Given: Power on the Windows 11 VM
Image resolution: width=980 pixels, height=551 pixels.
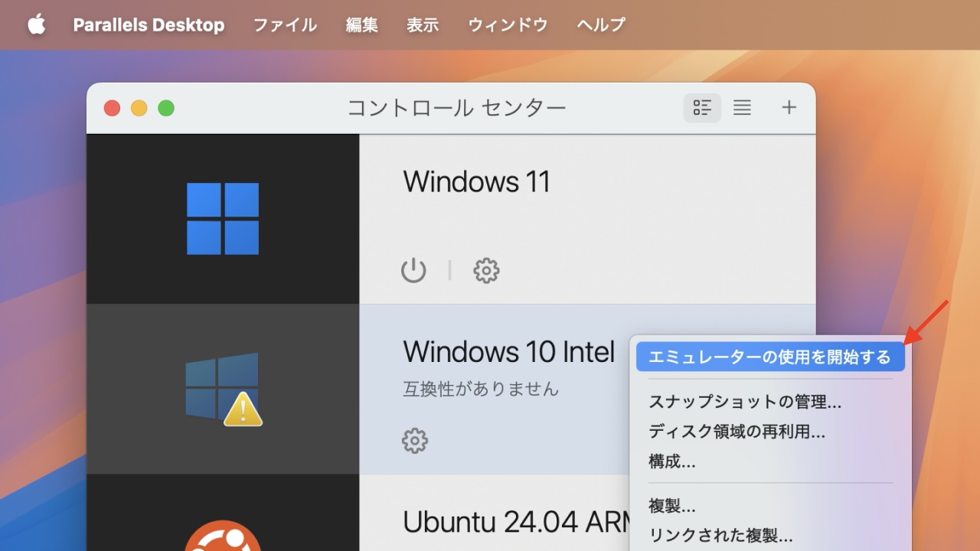Looking at the screenshot, I should (413, 270).
